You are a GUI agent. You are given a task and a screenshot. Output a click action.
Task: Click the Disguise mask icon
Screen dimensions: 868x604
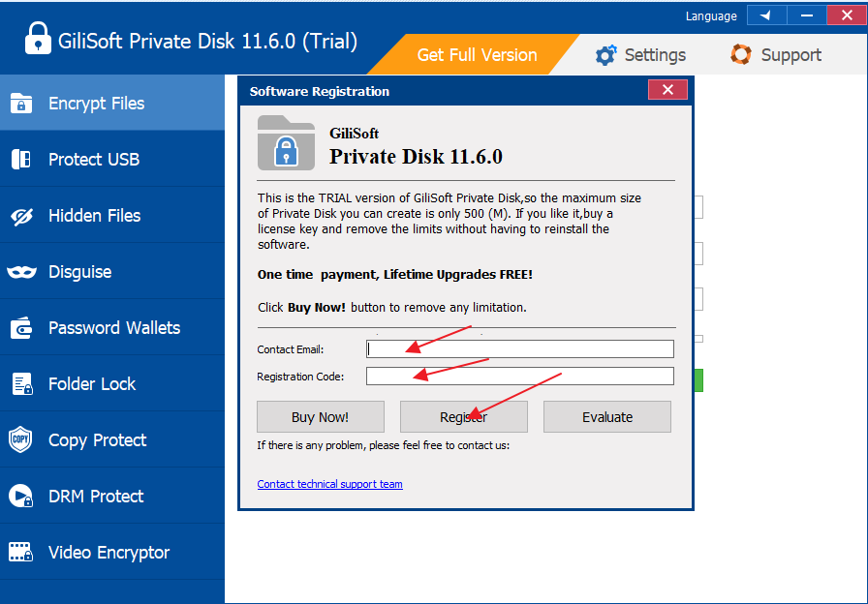(21, 272)
